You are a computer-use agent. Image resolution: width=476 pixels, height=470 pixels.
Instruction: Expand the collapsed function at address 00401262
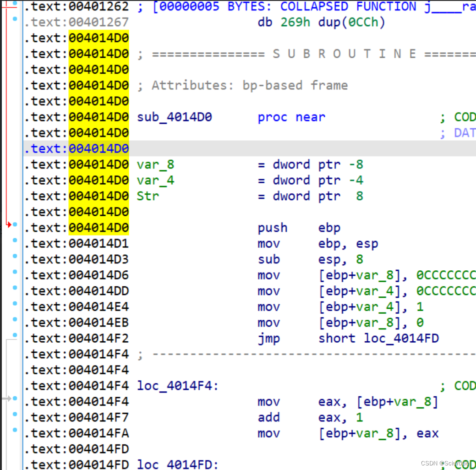(x=275, y=6)
